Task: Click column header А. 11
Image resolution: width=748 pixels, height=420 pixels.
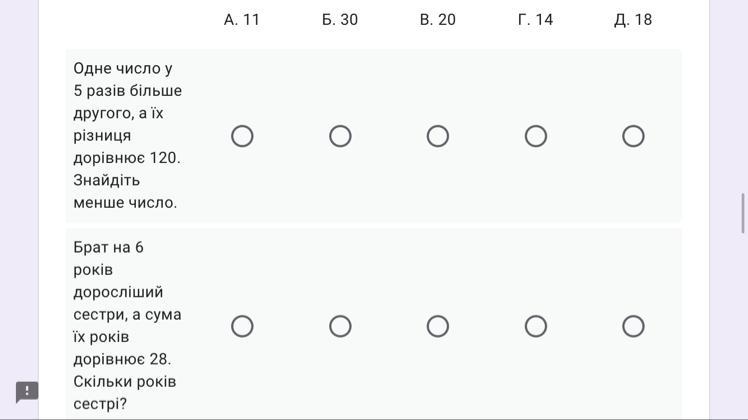Action: pyautogui.click(x=242, y=20)
